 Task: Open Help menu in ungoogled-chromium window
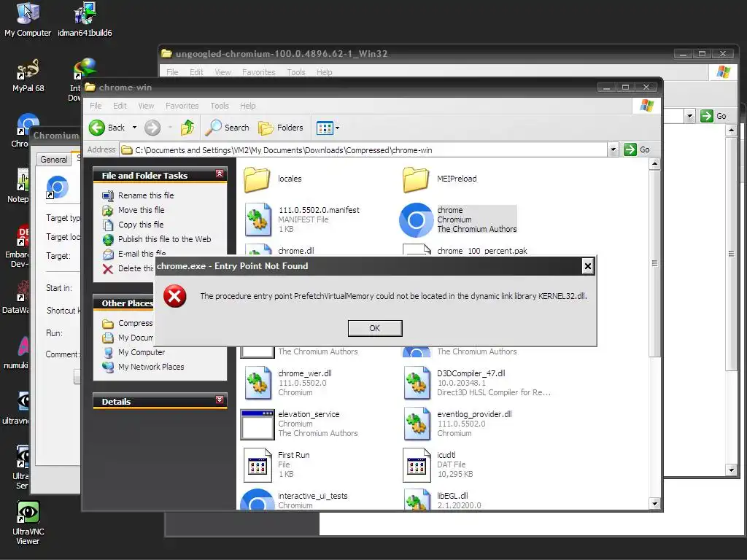pyautogui.click(x=325, y=72)
